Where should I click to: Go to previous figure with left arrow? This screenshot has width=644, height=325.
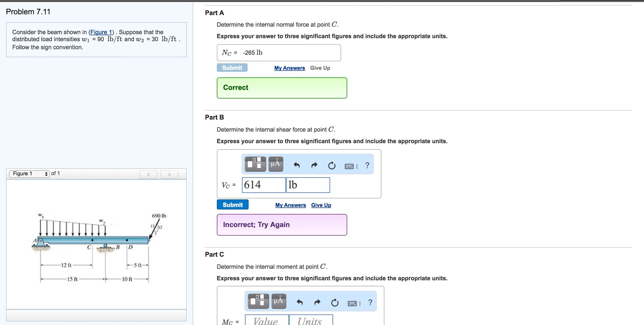tap(148, 174)
